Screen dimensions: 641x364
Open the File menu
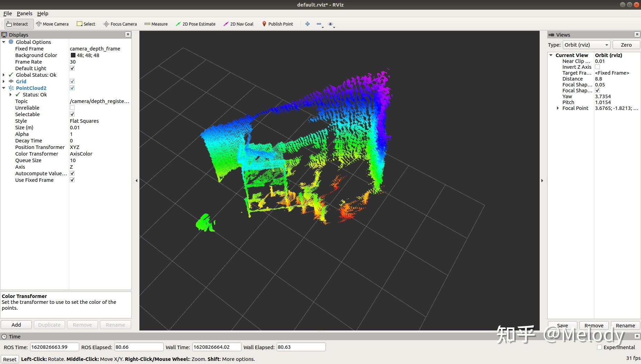pyautogui.click(x=8, y=13)
